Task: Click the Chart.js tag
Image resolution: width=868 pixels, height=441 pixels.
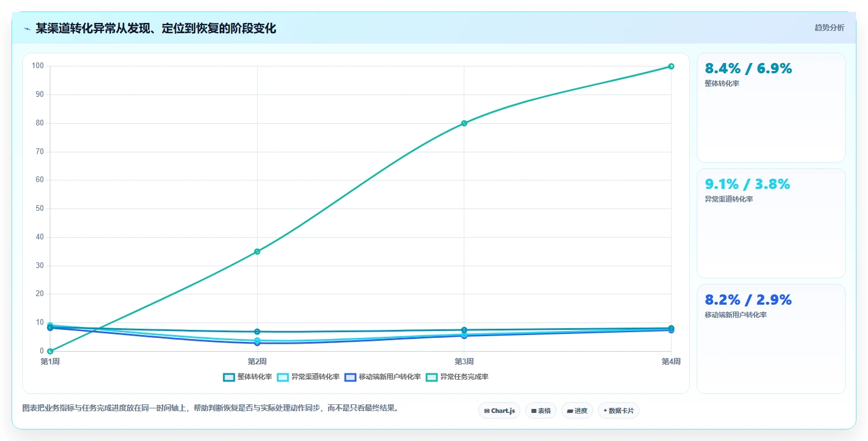Action: (x=499, y=411)
